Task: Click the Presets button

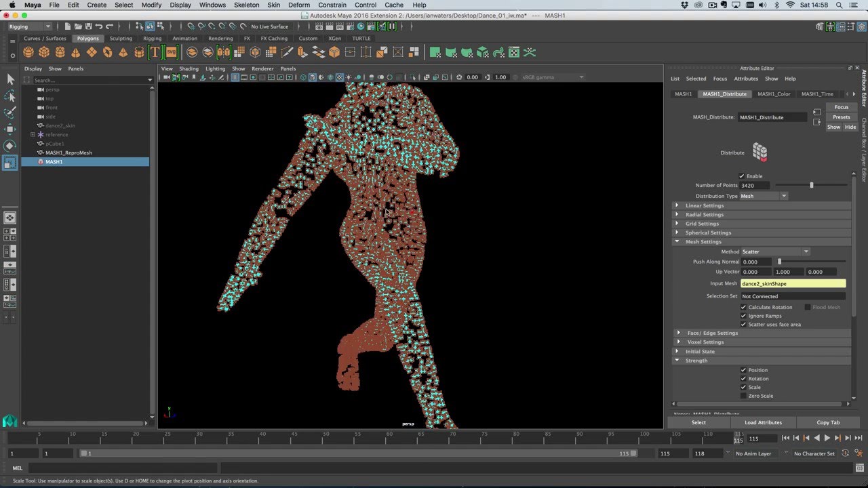Action: point(842,117)
